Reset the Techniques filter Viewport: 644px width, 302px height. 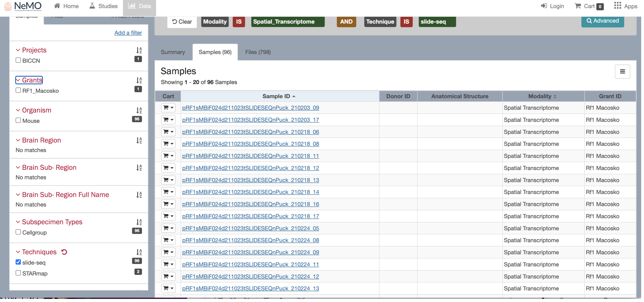(x=64, y=252)
